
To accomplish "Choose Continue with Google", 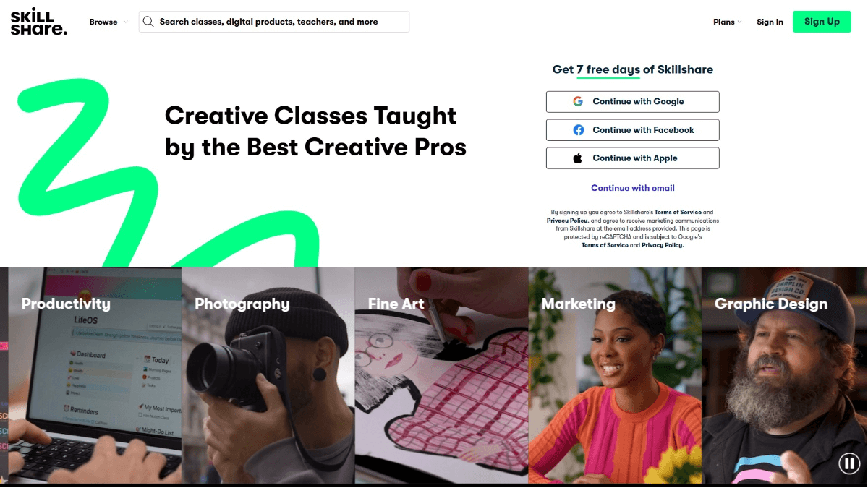I will (x=633, y=102).
